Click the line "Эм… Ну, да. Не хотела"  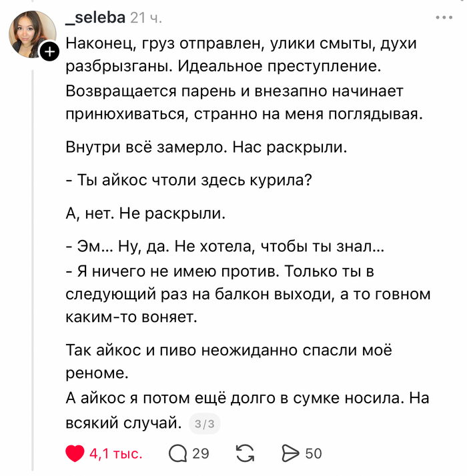pos(225,247)
